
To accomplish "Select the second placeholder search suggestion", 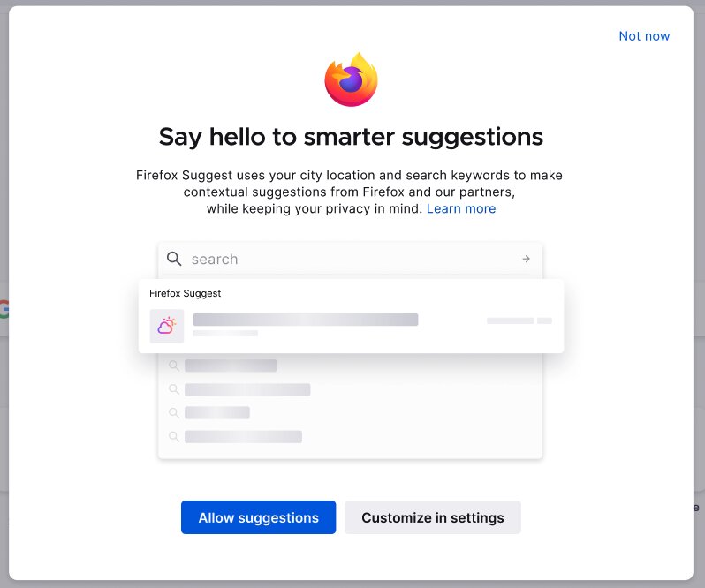I will (x=247, y=389).
